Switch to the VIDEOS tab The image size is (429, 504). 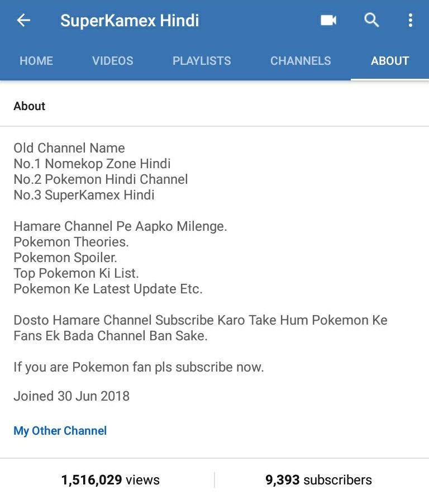tap(112, 61)
